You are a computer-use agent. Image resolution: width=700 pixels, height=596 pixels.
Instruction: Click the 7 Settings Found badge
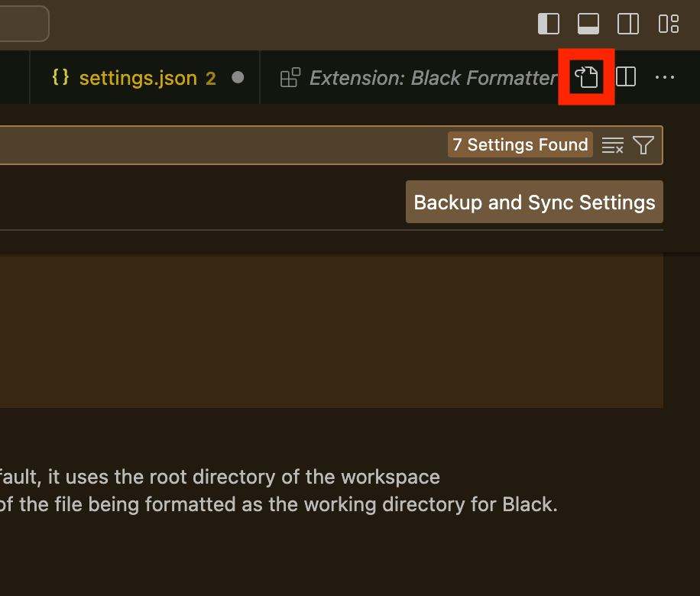point(520,144)
